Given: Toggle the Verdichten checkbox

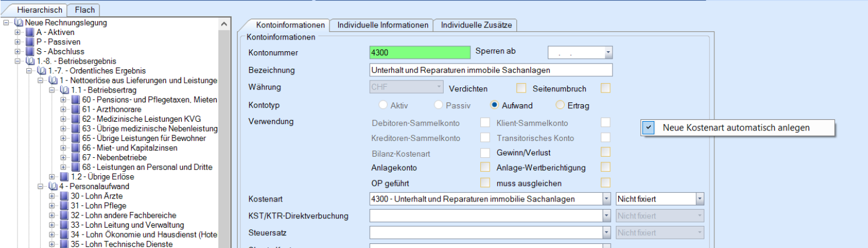Looking at the screenshot, I should pyautogui.click(x=522, y=88).
